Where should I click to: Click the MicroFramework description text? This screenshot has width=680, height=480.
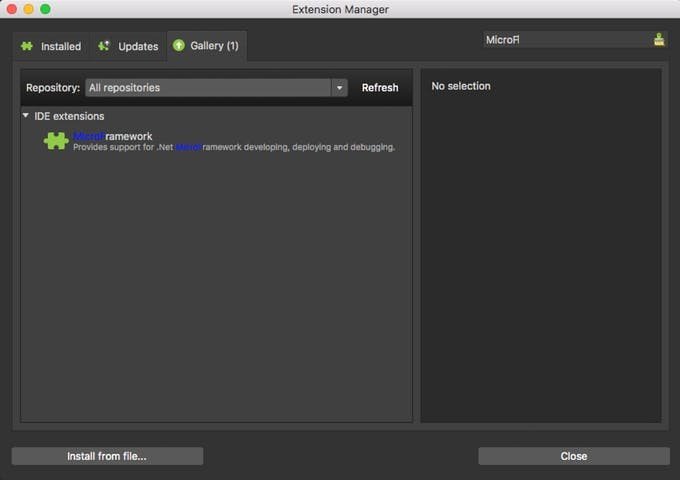[234, 147]
